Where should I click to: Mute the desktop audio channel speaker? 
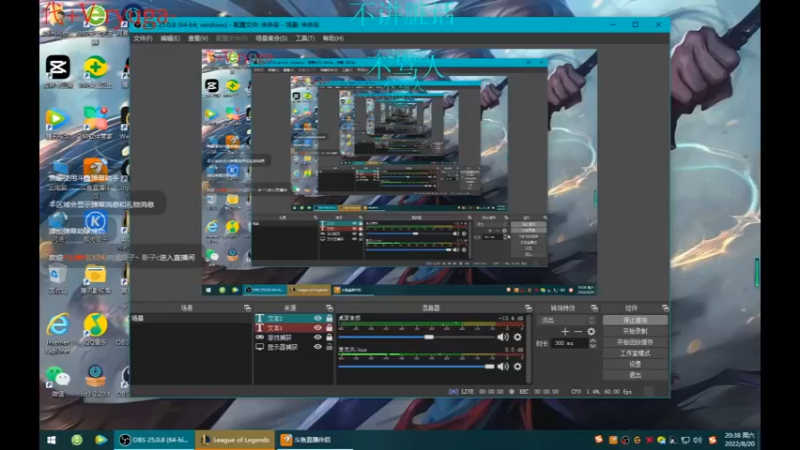point(503,337)
